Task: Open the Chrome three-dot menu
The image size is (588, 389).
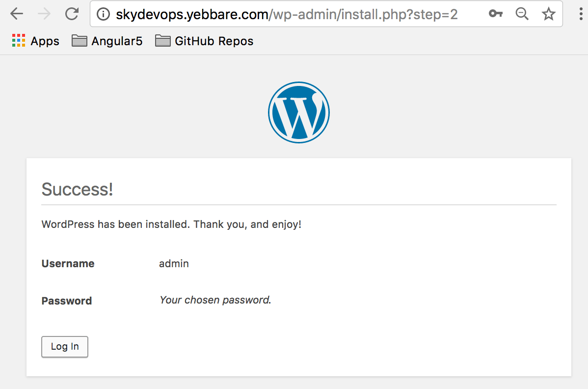Action: pos(580,14)
